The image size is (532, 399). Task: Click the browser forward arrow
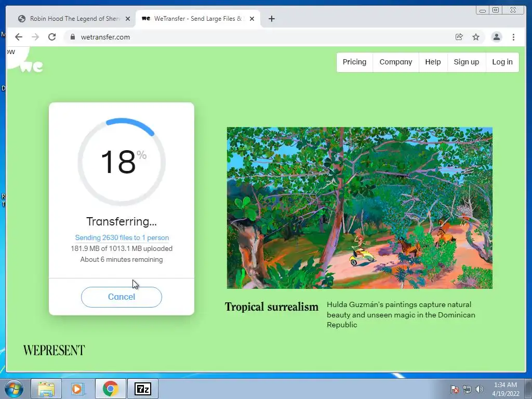pos(35,37)
